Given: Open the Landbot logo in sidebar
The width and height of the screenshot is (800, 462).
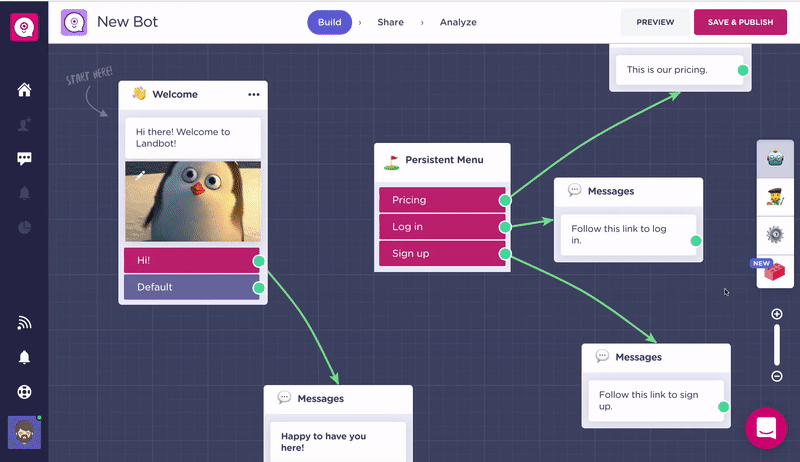Looking at the screenshot, I should point(24,27).
